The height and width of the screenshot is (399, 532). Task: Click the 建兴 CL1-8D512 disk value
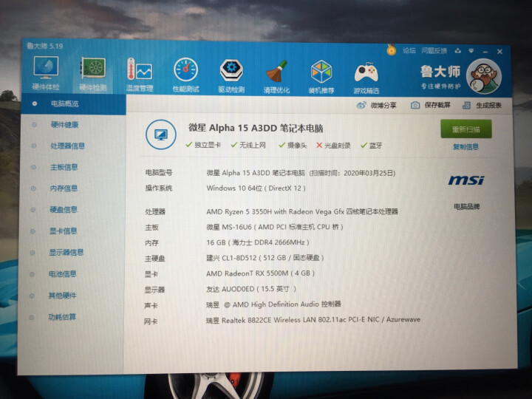coord(265,258)
